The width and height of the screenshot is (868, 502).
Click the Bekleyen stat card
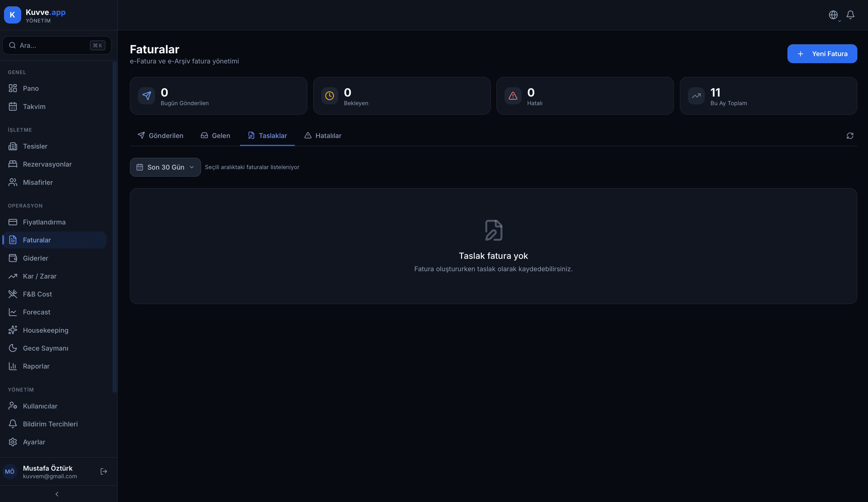pyautogui.click(x=402, y=96)
